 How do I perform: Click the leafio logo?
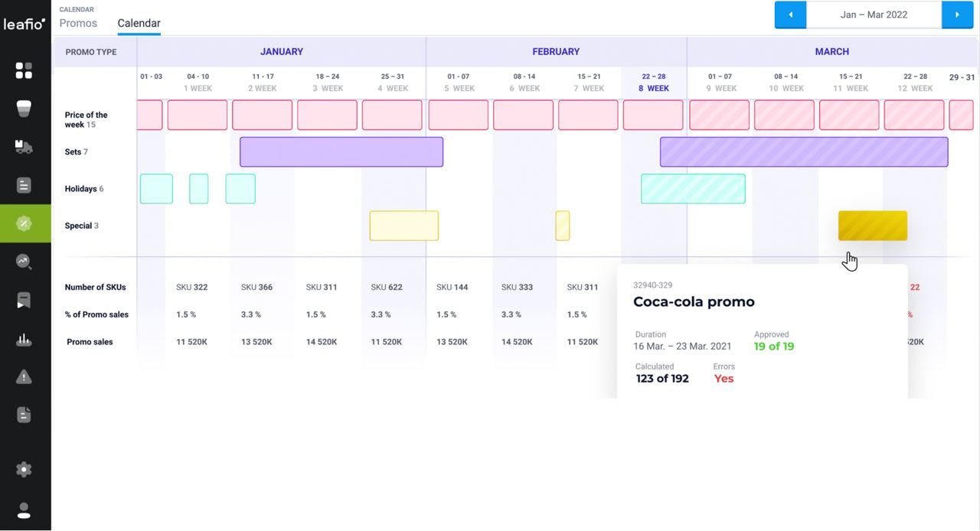(x=24, y=24)
